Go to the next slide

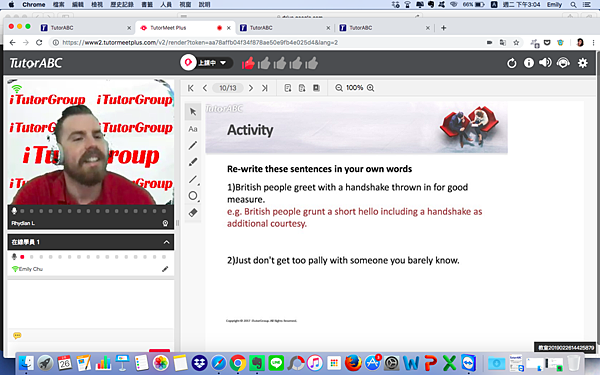251,88
